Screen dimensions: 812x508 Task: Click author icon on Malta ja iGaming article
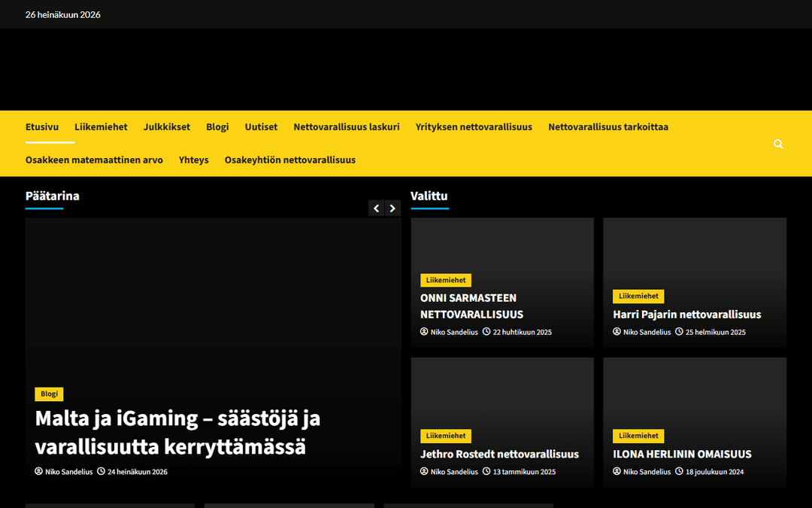pyautogui.click(x=39, y=471)
